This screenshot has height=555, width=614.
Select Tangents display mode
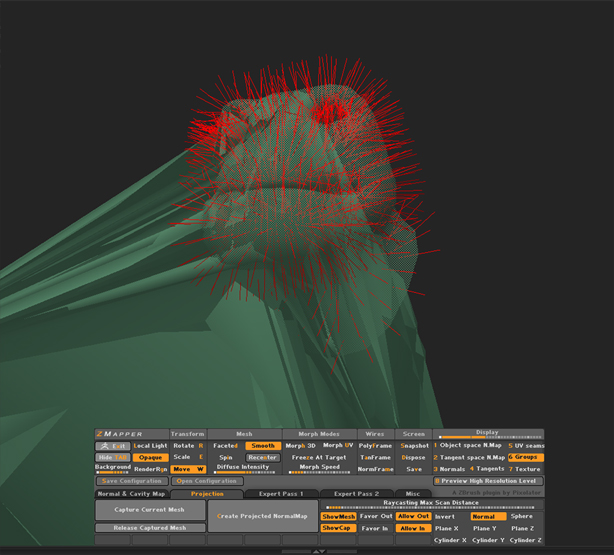click(x=487, y=469)
